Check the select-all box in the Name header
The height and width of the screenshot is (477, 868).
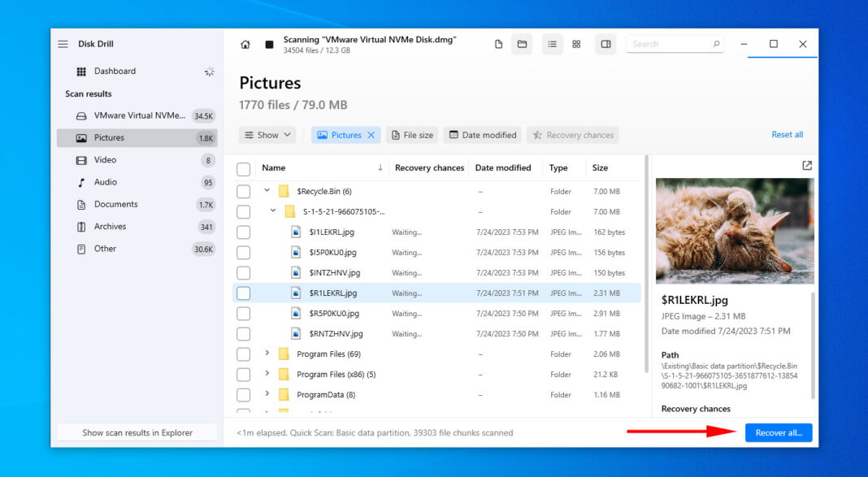coord(243,167)
